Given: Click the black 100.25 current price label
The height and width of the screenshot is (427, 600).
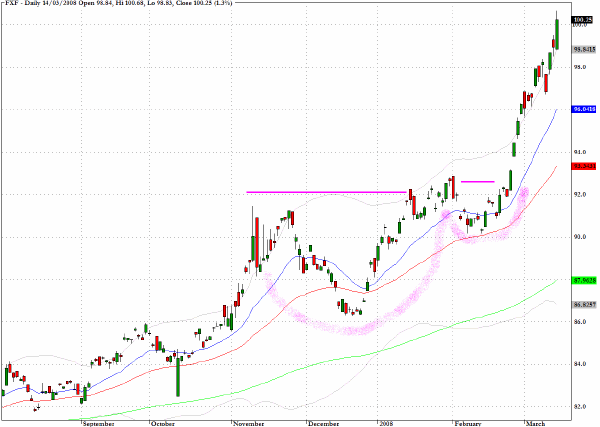Looking at the screenshot, I should pyautogui.click(x=584, y=20).
